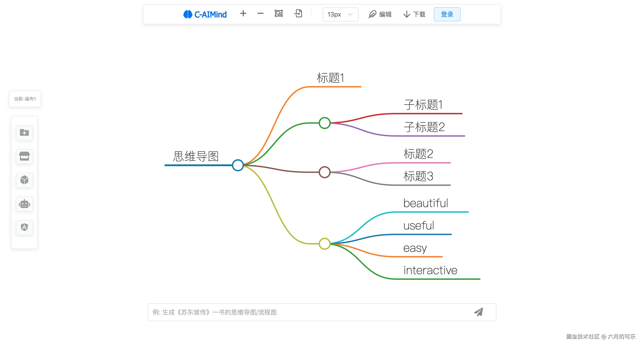The width and height of the screenshot is (644, 348).
Task: Open the template store icon in the sidebar
Action: (24, 157)
